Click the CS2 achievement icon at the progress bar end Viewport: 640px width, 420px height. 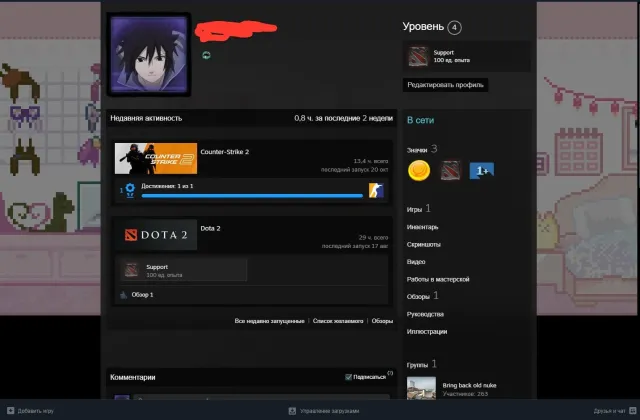[376, 191]
